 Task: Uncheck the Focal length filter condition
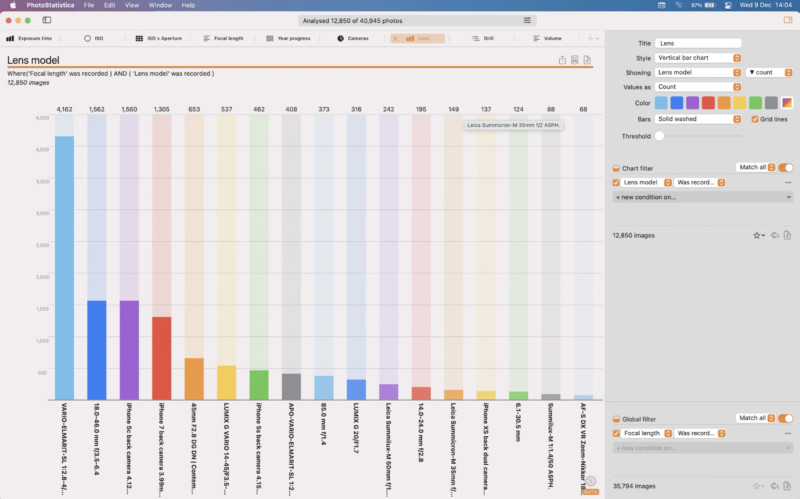(x=616, y=433)
